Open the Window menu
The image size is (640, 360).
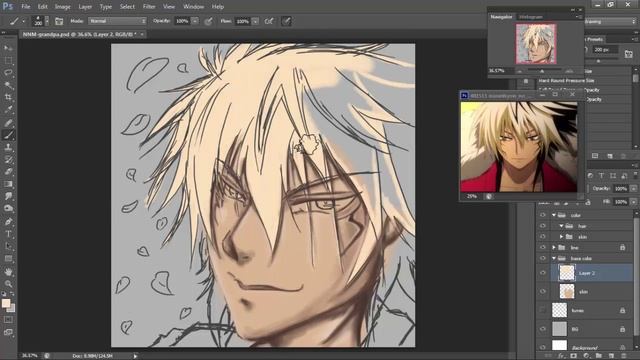tap(193, 7)
